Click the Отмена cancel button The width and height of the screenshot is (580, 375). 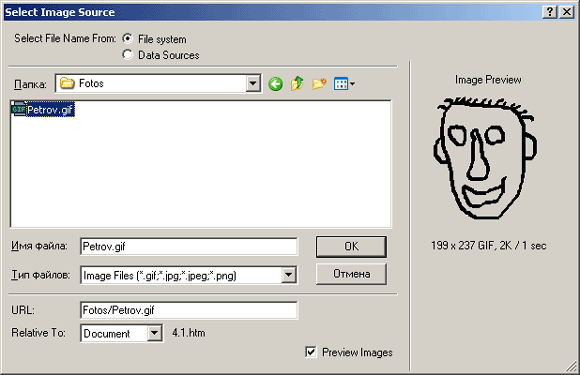point(351,274)
